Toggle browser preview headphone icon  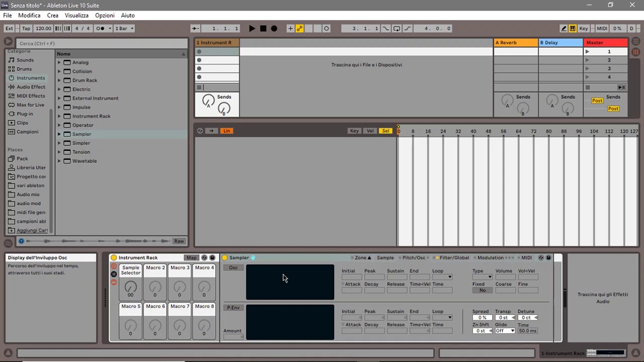[x=21, y=241]
